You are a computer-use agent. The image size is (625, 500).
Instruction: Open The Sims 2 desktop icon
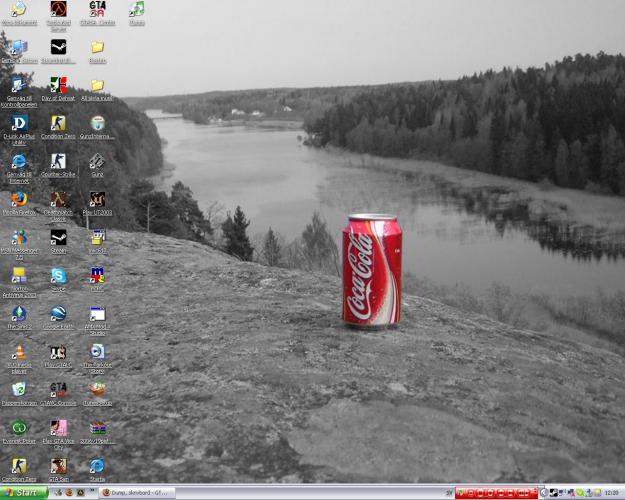point(18,314)
